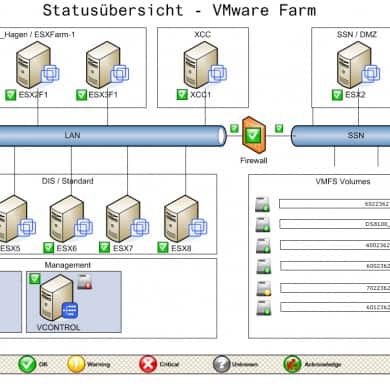The image size is (390, 390).
Task: Click the ESX2F1 server icon
Action: click(x=37, y=65)
